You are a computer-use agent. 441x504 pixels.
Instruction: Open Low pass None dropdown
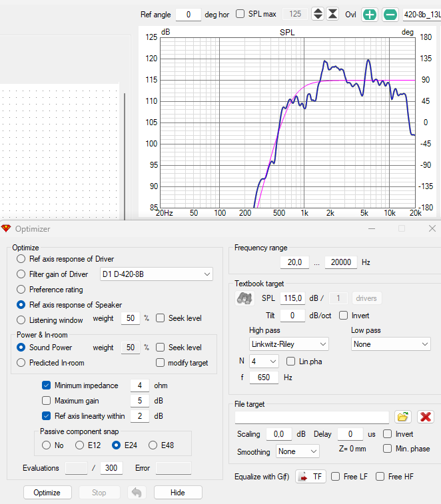click(391, 344)
